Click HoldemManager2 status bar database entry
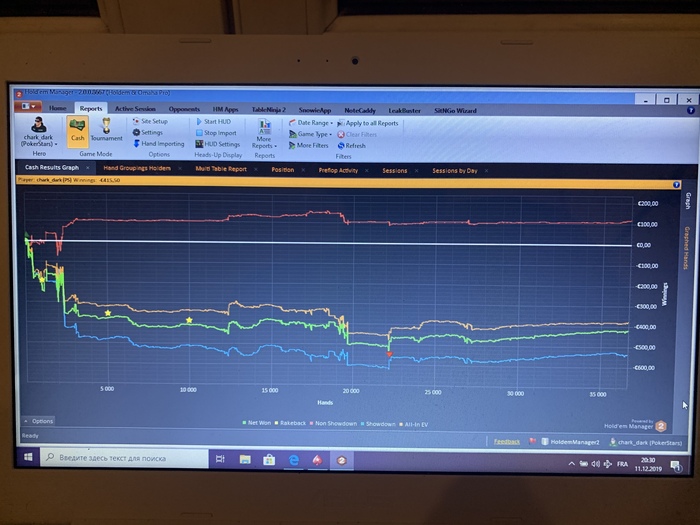This screenshot has height=525, width=700. [570, 442]
